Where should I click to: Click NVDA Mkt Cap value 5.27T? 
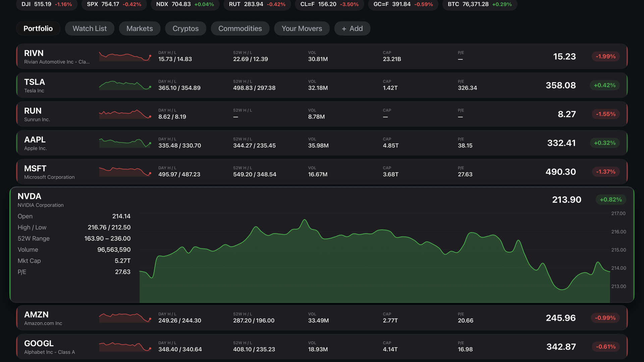122,261
